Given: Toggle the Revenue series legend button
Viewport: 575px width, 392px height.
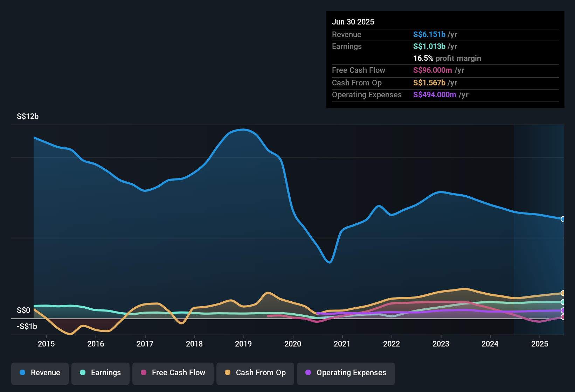Looking at the screenshot, I should pos(40,373).
